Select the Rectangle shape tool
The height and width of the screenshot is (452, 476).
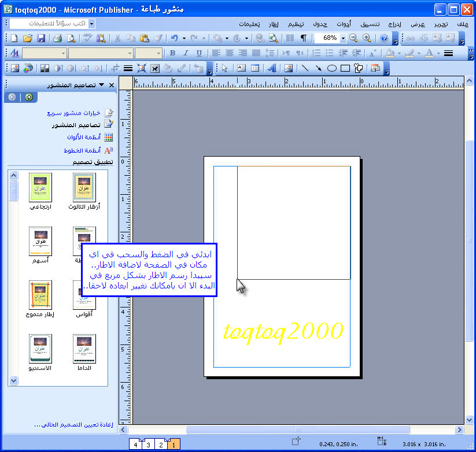tap(345, 68)
